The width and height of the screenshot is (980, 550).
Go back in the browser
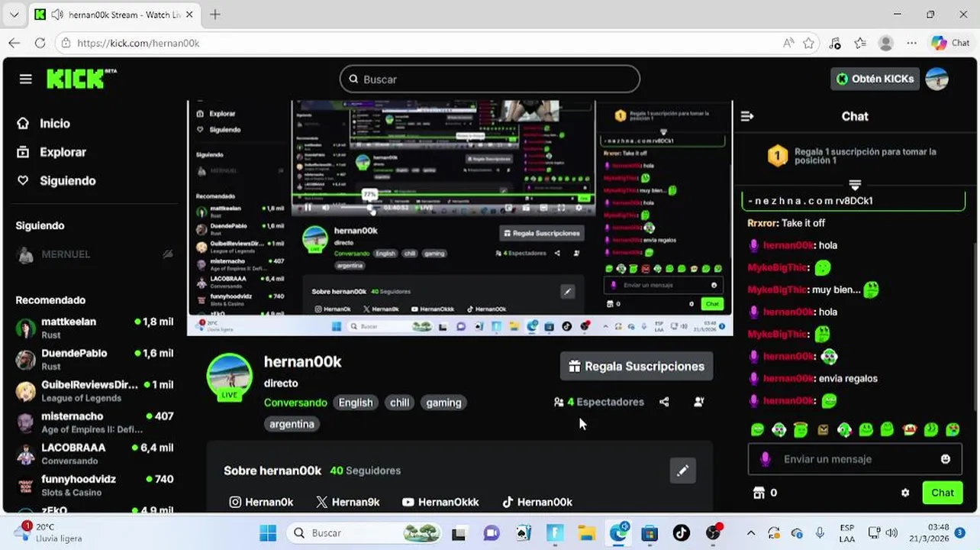coord(14,43)
